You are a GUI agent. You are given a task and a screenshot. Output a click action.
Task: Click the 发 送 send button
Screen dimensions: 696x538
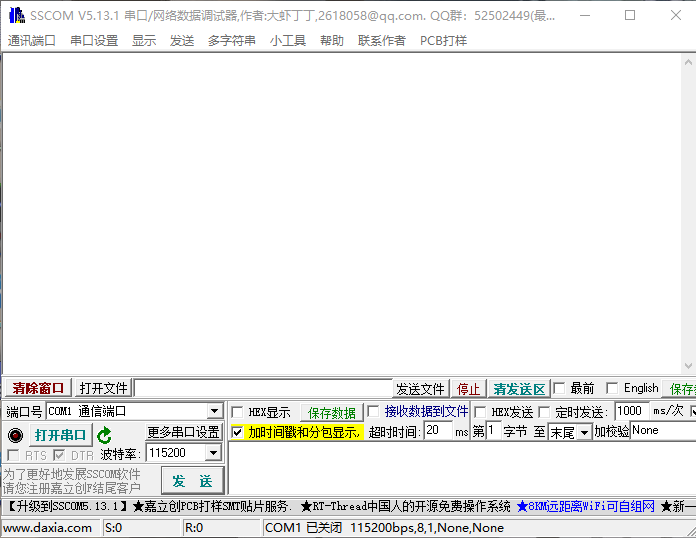[x=192, y=481]
